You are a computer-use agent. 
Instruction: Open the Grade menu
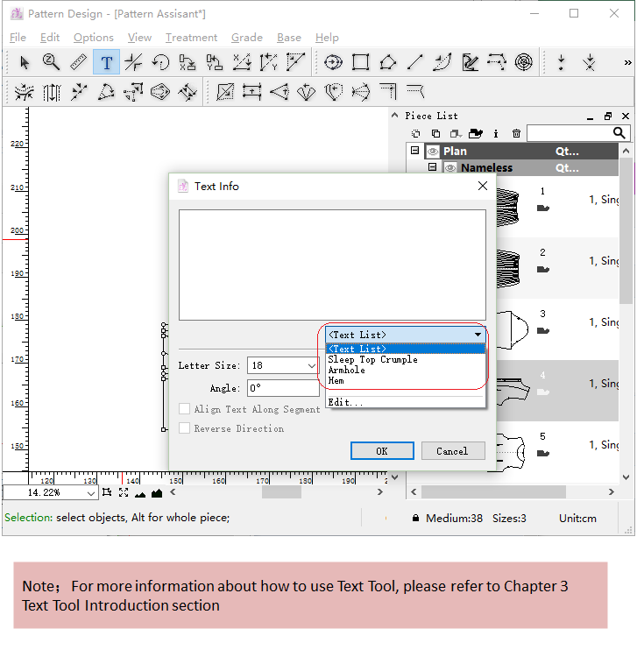click(246, 38)
